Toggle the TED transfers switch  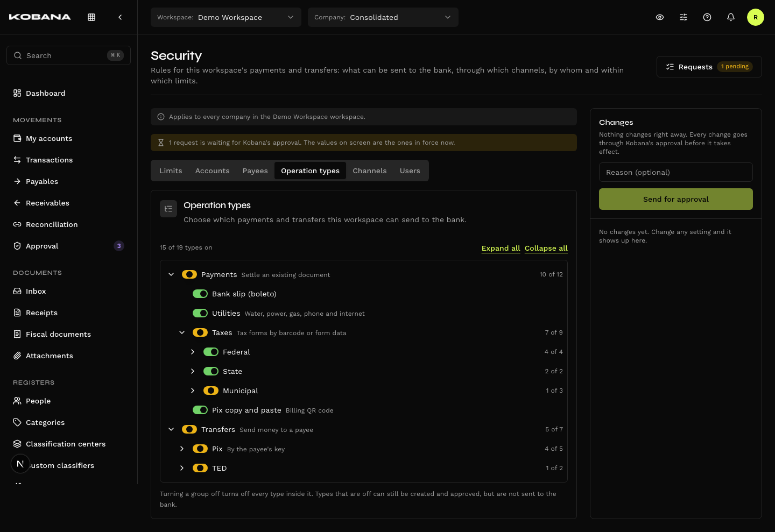tap(200, 468)
